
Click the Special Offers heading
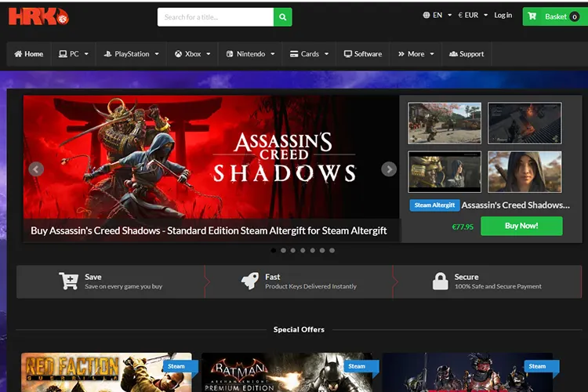[x=299, y=329]
